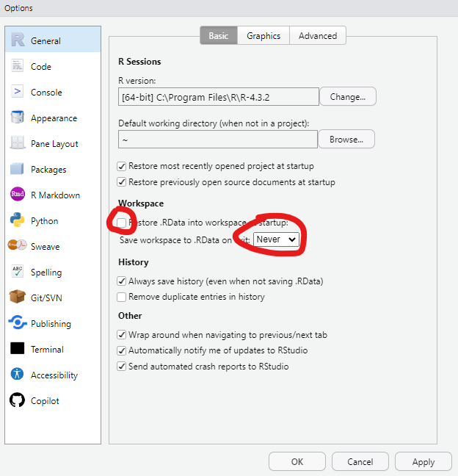Open the Code settings icon

[18, 67]
